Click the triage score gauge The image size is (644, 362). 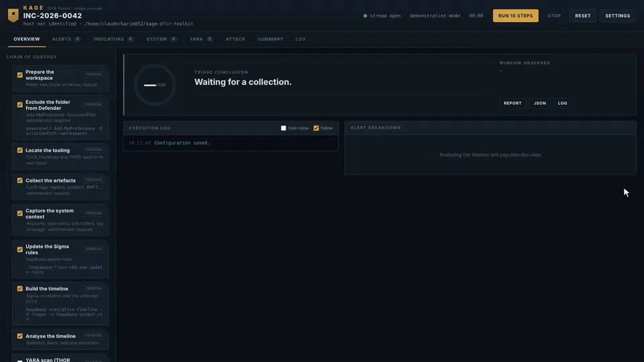155,85
